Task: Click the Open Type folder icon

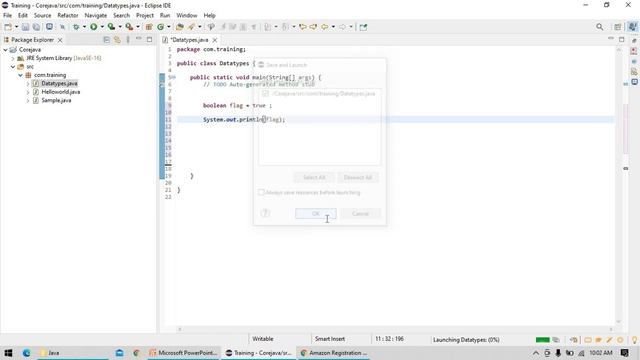Action: click(180, 27)
